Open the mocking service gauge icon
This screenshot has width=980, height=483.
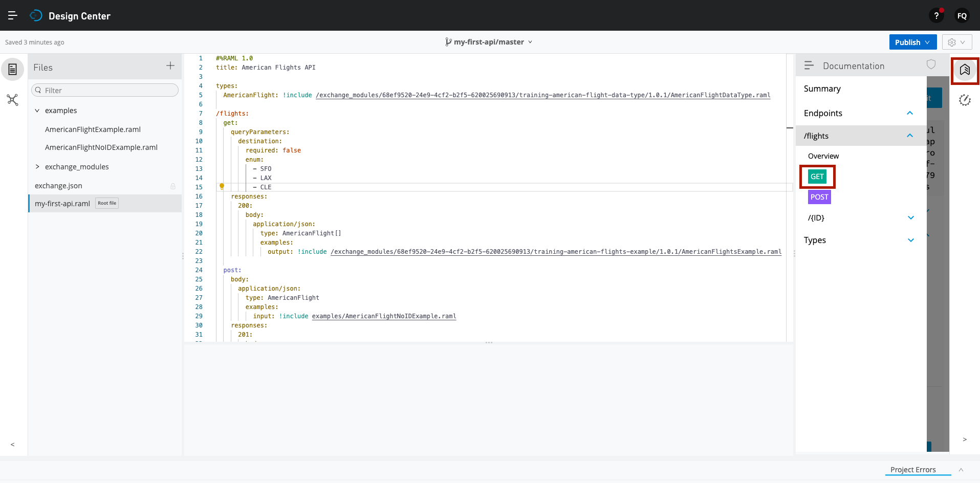pos(965,100)
